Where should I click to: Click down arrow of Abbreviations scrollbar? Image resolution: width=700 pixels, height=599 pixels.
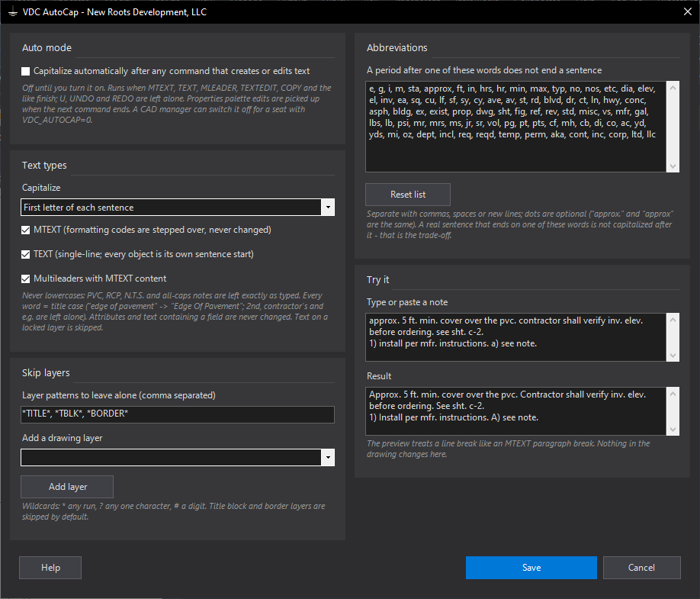tap(673, 166)
